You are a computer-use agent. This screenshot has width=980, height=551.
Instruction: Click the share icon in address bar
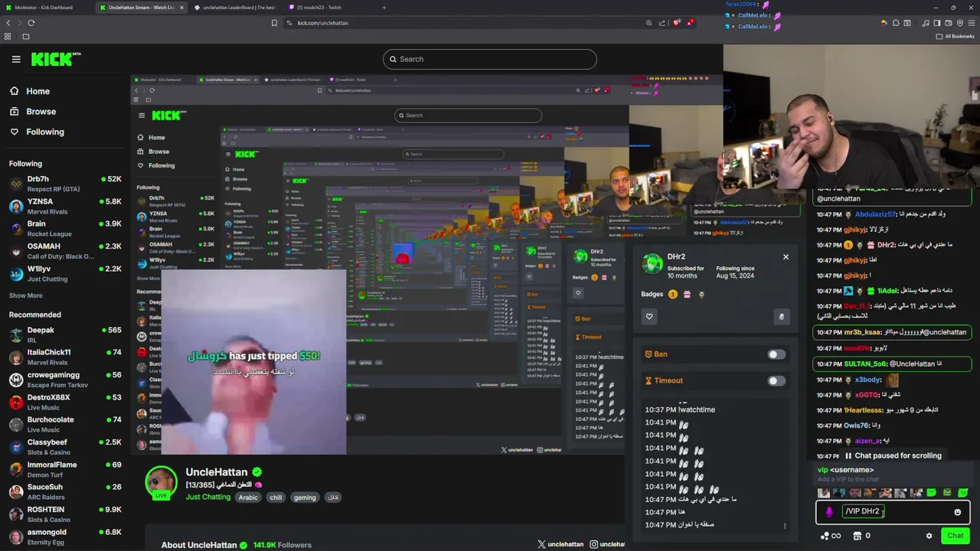(x=662, y=23)
